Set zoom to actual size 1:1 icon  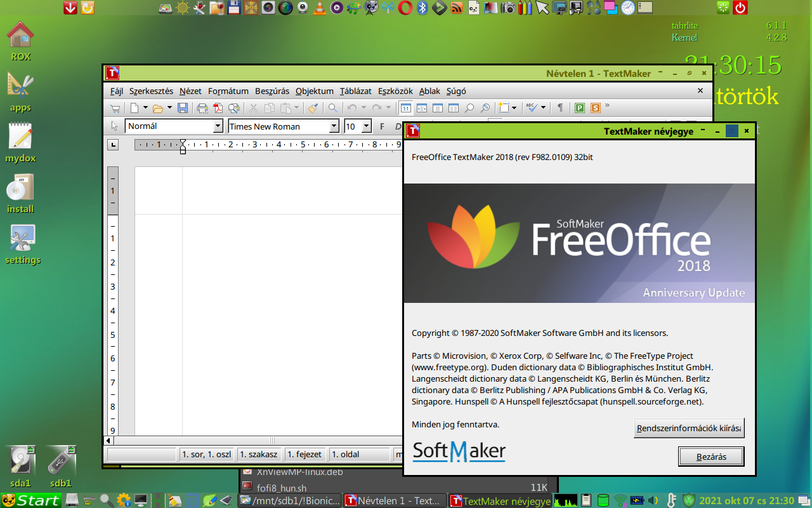(405, 108)
